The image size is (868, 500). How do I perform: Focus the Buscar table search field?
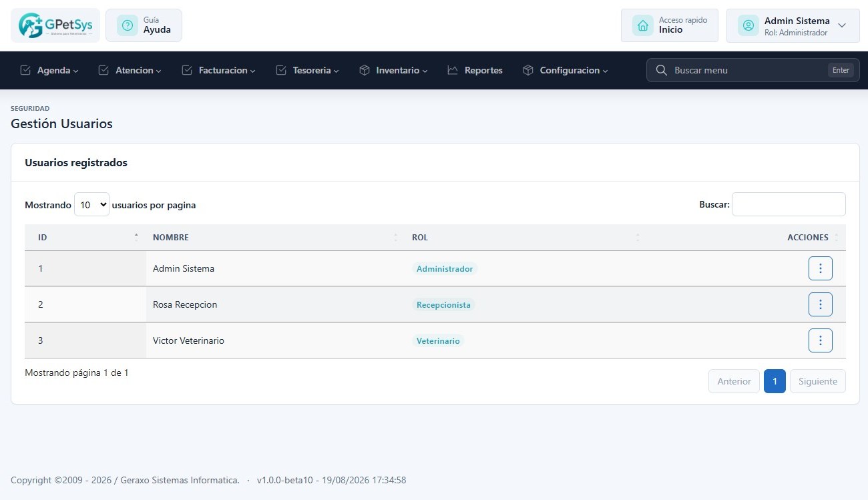click(789, 204)
